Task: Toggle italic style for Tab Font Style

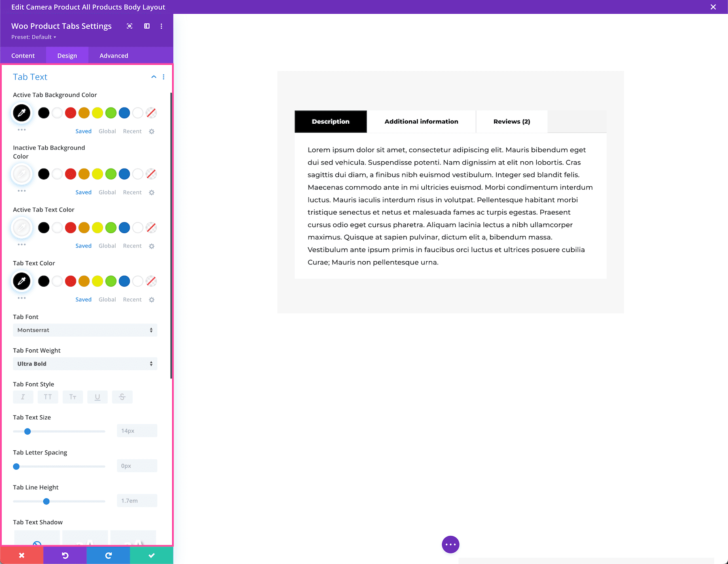Action: click(23, 397)
